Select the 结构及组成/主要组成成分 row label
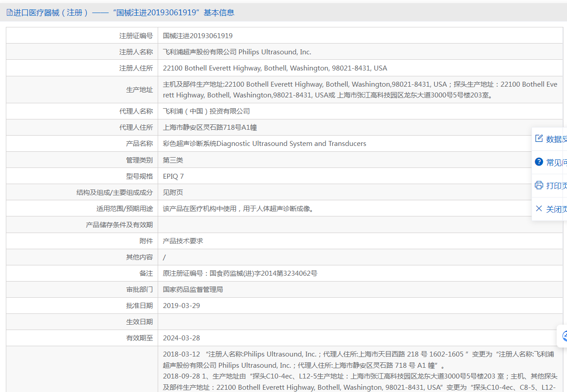This screenshot has height=392, width=567. 115,192
